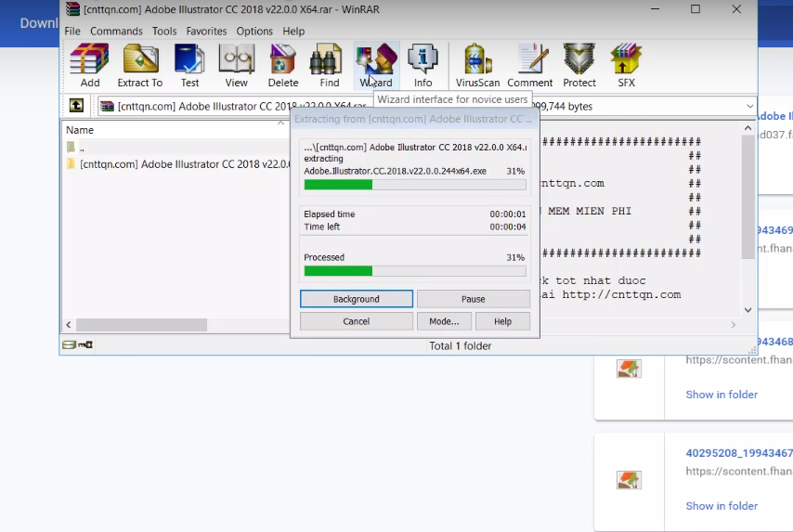Click the WinRAR app icon in the title bar
The height and width of the screenshot is (532, 793).
72,9
